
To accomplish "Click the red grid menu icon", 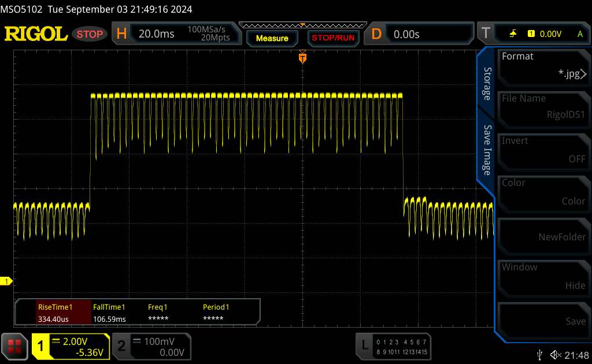I will [16, 346].
